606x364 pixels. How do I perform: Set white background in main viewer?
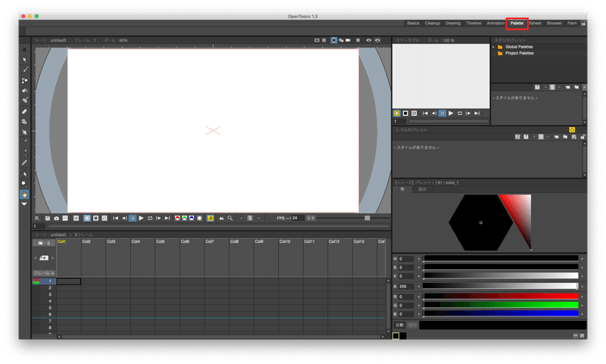[87, 218]
